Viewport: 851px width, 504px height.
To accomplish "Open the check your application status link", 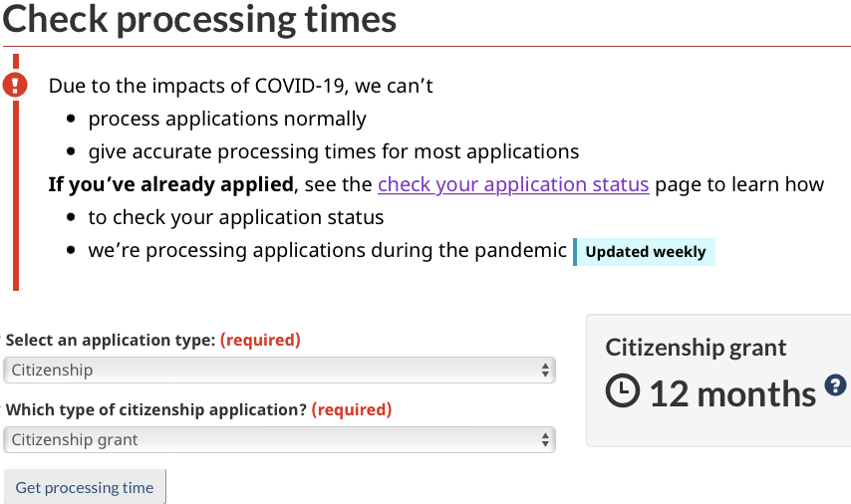I will point(513,184).
